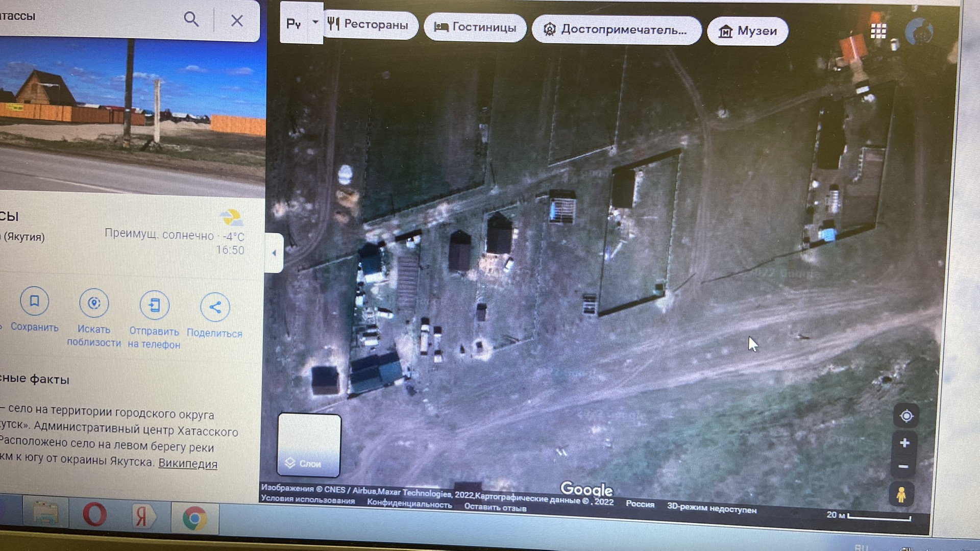The image size is (980, 551).
Task: Clear the search with X icon
Action: [237, 21]
